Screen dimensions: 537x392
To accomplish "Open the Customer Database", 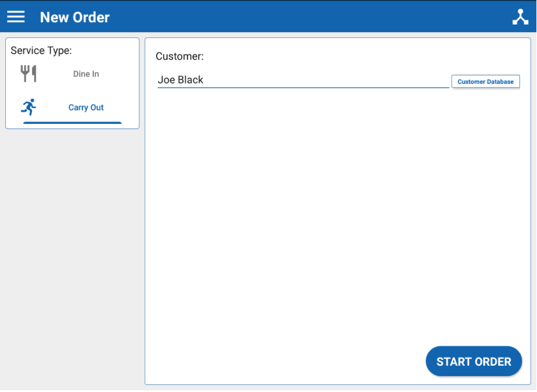I will [485, 81].
